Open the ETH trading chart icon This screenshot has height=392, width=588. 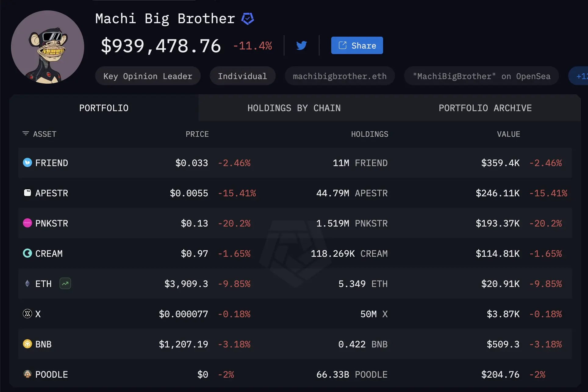point(65,284)
